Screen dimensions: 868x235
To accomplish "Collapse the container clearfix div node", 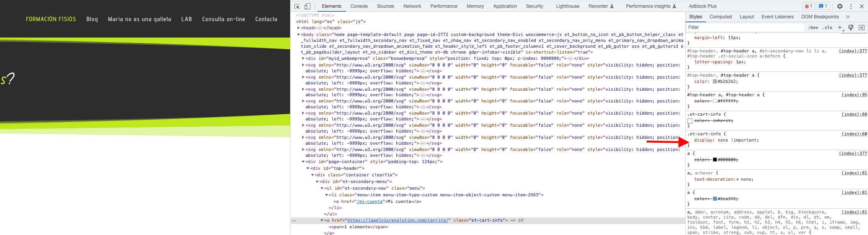I will click(313, 175).
